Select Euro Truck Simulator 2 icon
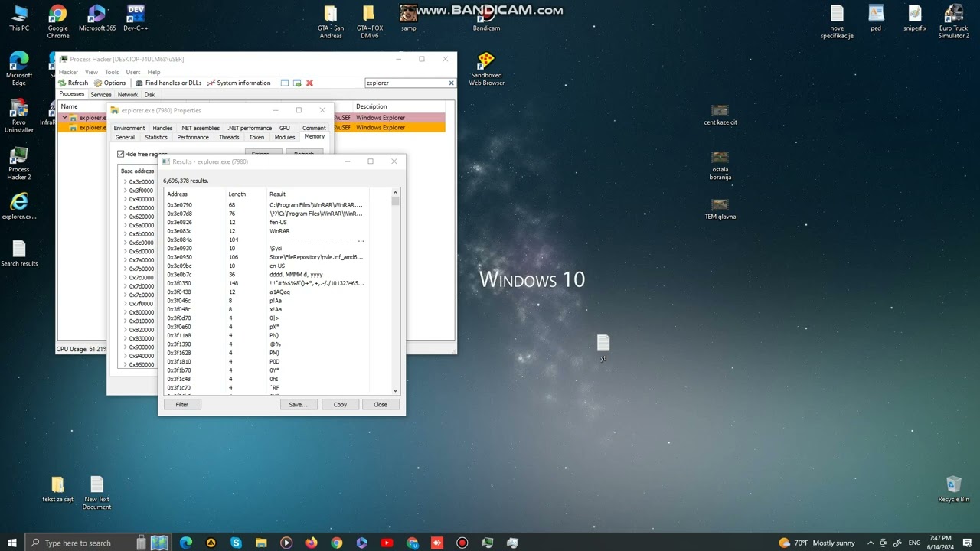Viewport: 980px width, 551px height. point(954,21)
